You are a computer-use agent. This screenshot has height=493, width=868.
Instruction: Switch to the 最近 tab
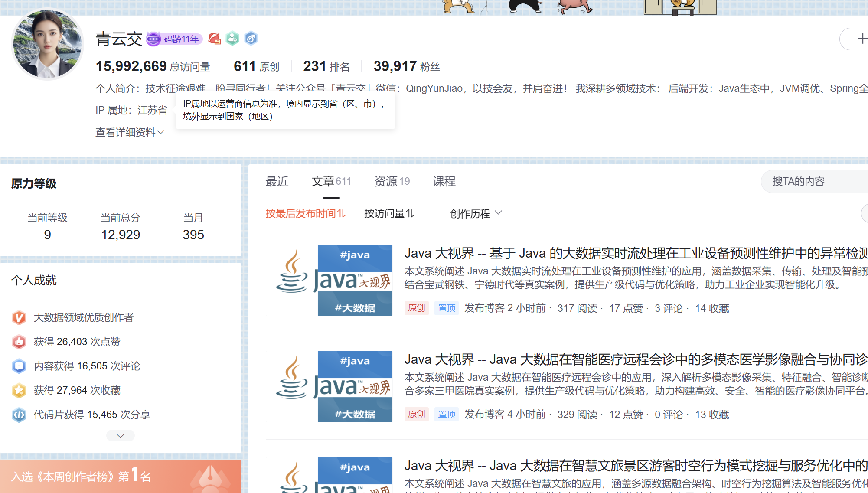(x=277, y=181)
